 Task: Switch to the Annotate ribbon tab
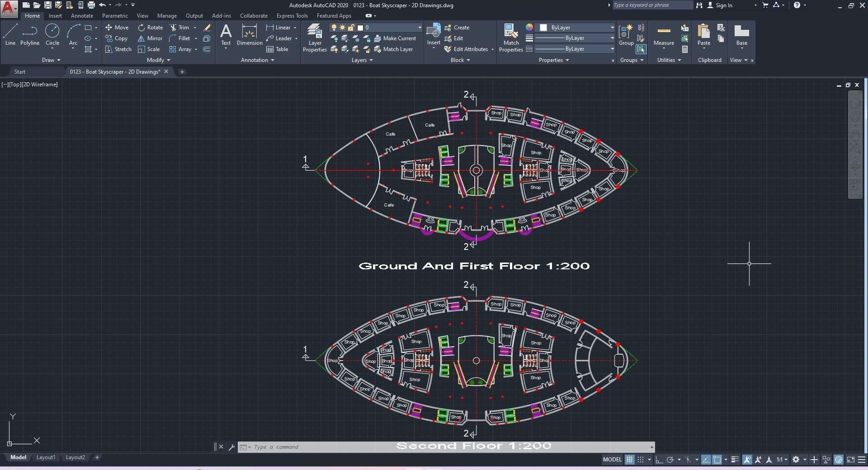click(82, 16)
